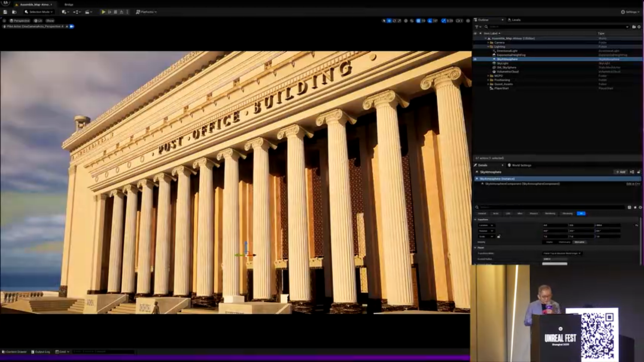This screenshot has width=644, height=362.
Task: Open the Outliner filter options icon
Action: click(x=478, y=27)
